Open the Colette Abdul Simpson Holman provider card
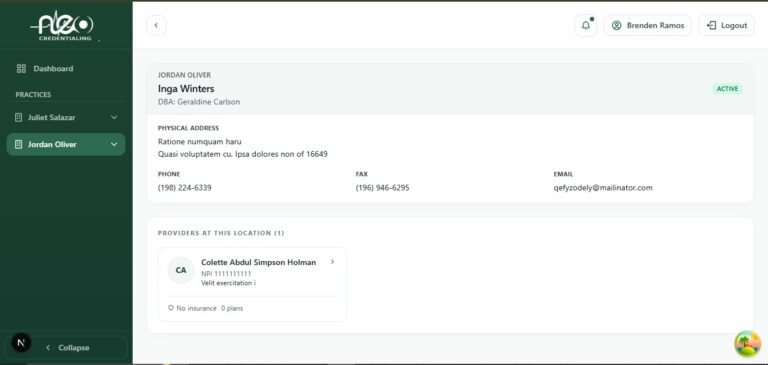 252,284
